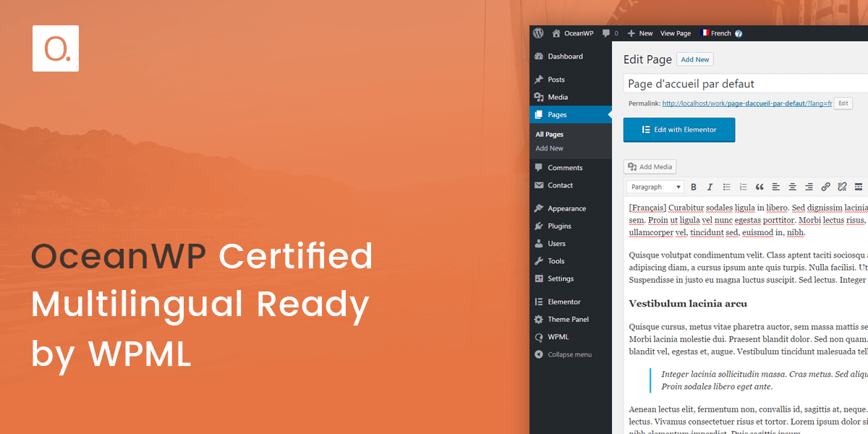
Task: Click the Add Media button
Action: 650,167
